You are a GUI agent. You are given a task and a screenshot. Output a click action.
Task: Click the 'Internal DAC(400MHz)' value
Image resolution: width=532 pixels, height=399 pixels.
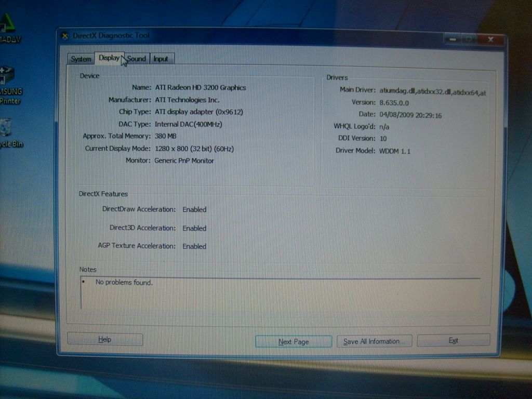(x=188, y=124)
